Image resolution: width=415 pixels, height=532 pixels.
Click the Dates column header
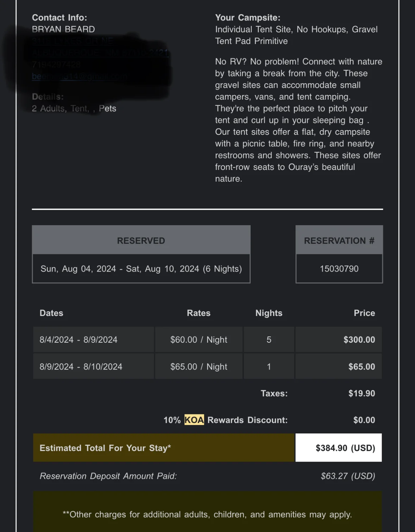click(51, 313)
